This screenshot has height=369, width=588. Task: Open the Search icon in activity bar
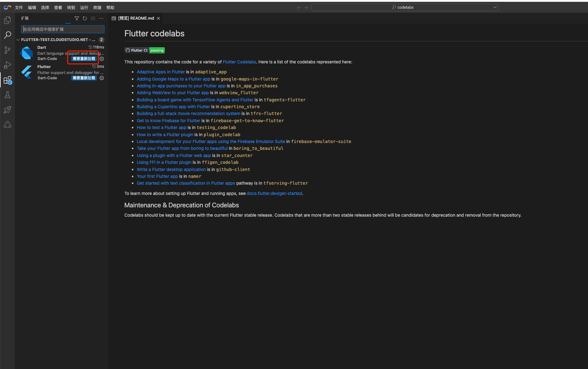tap(7, 35)
